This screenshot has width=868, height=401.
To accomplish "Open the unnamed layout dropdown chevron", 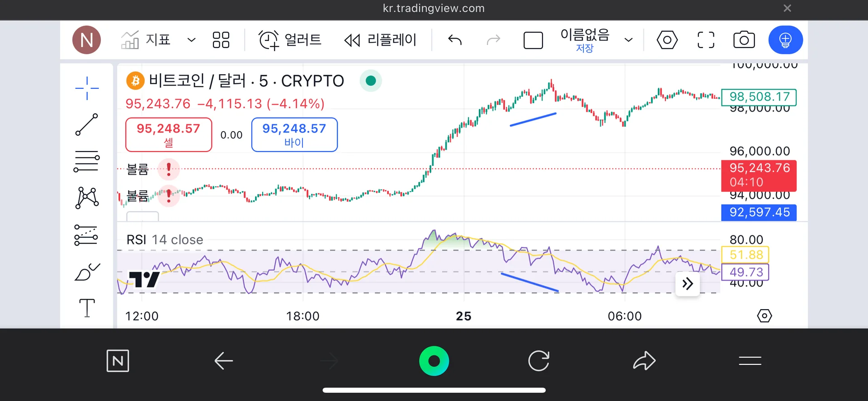I will coord(628,40).
